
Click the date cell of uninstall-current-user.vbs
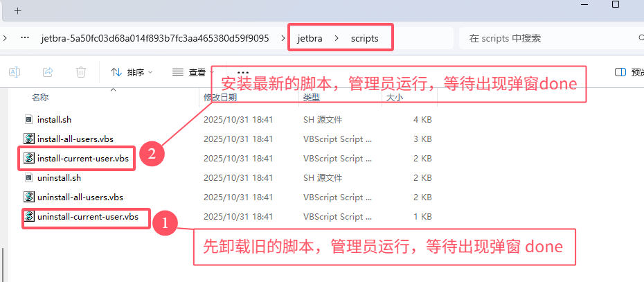[238, 216]
